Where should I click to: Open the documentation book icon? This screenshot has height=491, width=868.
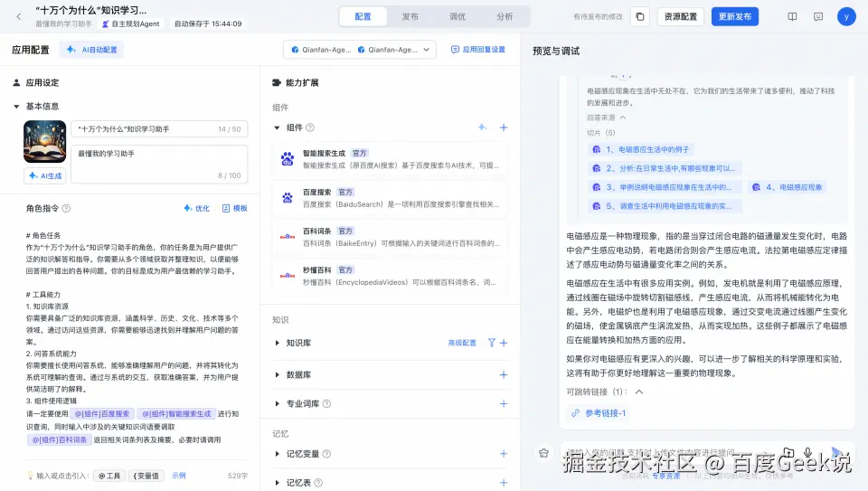pos(792,16)
